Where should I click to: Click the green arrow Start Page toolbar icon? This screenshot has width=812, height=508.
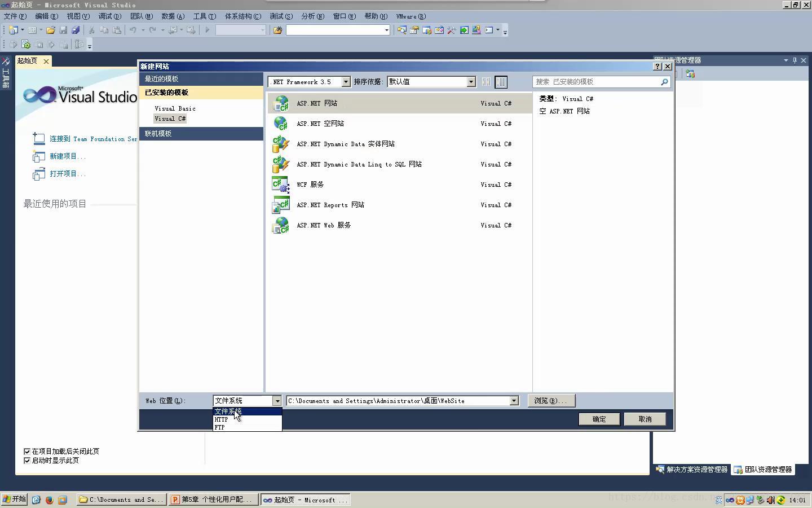tap(464, 30)
